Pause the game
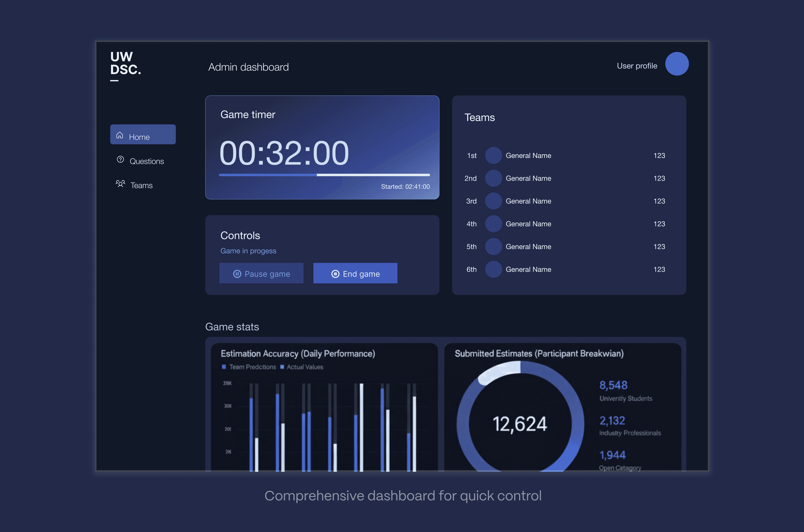Screen dimensions: 804x532 261,273
